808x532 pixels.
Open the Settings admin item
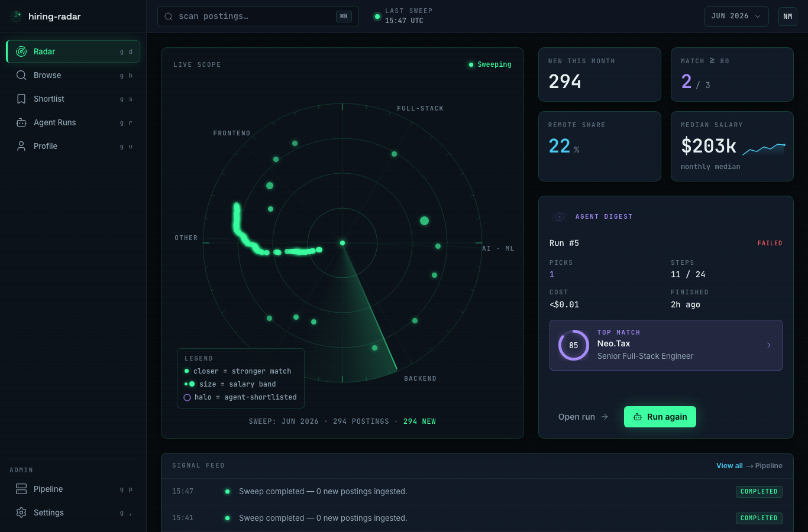pyautogui.click(x=73, y=512)
